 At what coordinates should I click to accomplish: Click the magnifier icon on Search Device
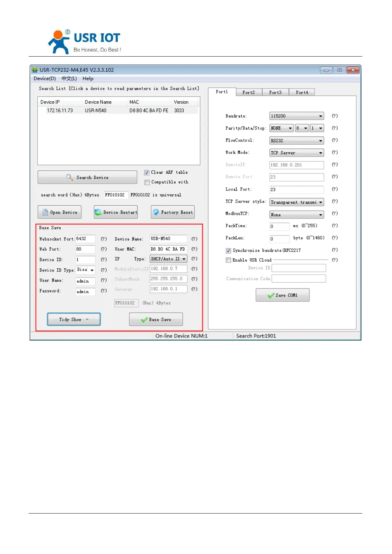coord(69,177)
